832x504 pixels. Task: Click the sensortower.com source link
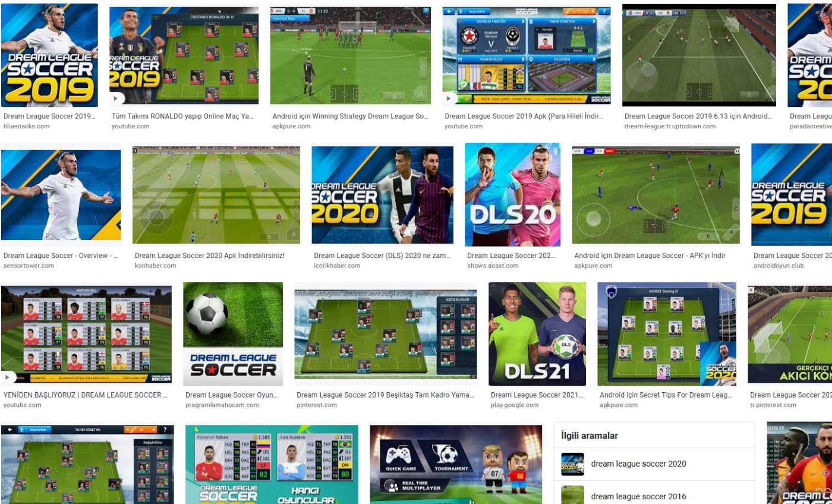point(29,266)
